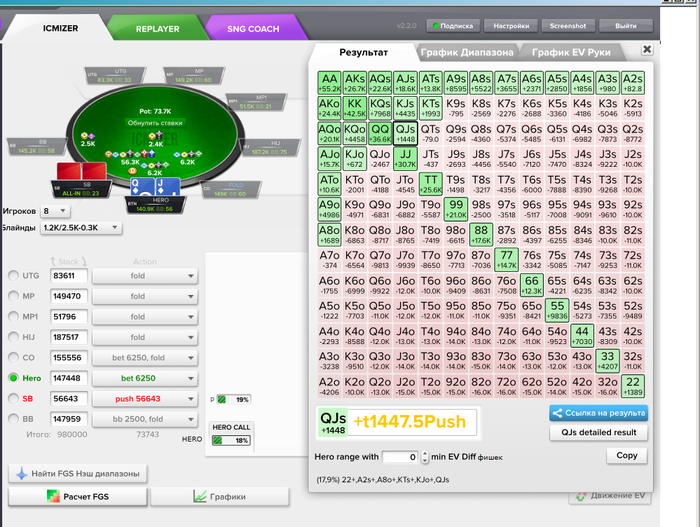Click the dealer button D chip
This screenshot has height=527, width=700.
132,171
